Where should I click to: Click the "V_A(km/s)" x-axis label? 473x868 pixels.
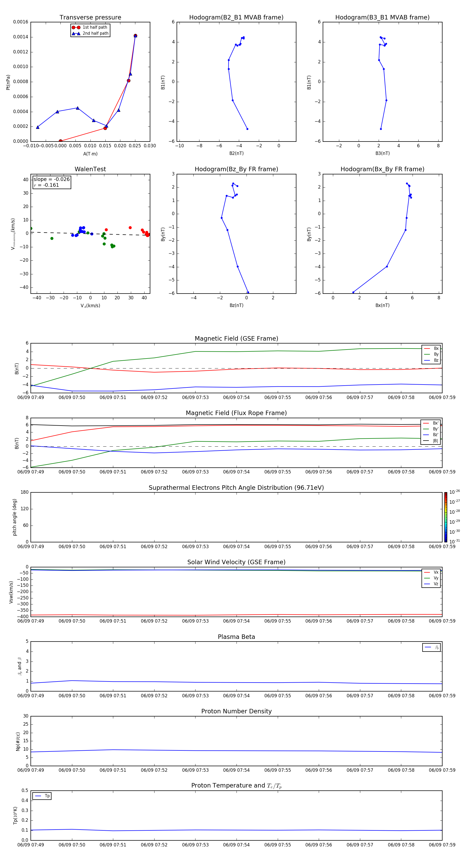click(x=90, y=306)
